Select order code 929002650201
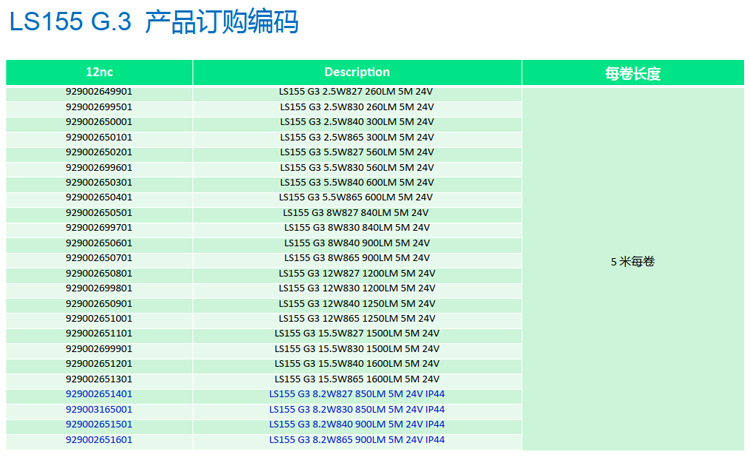 [x=99, y=152]
